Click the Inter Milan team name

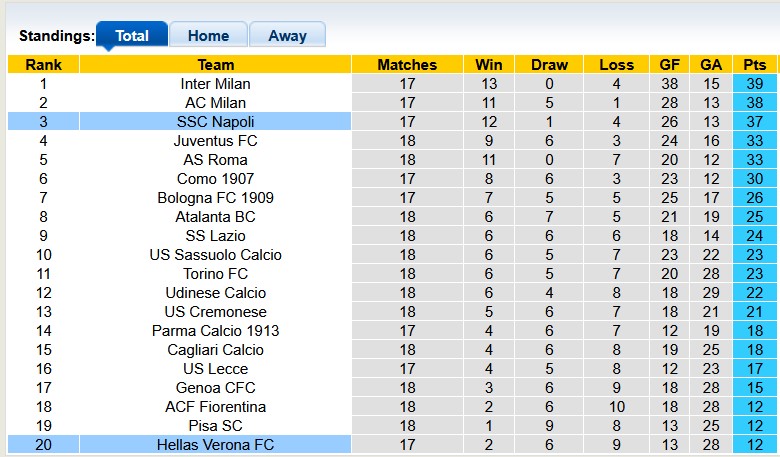click(x=216, y=84)
